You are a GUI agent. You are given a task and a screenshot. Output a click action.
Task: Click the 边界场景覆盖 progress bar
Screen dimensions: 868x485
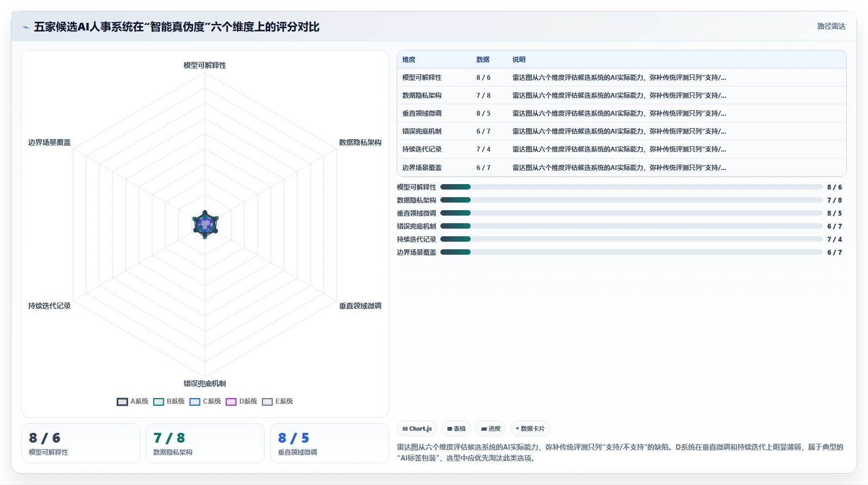click(632, 252)
